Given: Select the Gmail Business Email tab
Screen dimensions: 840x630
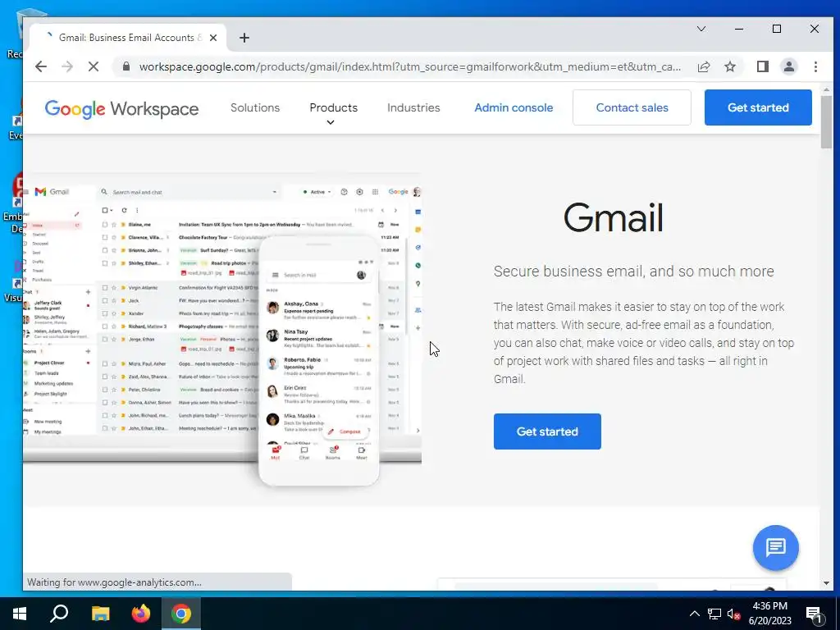Looking at the screenshot, I should point(127,38).
